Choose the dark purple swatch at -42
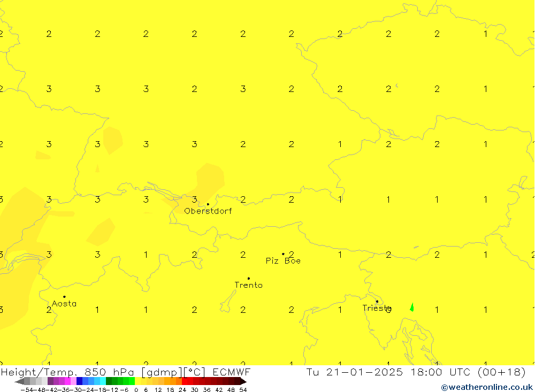Viewport: 535px width, 392px height. coord(50,381)
